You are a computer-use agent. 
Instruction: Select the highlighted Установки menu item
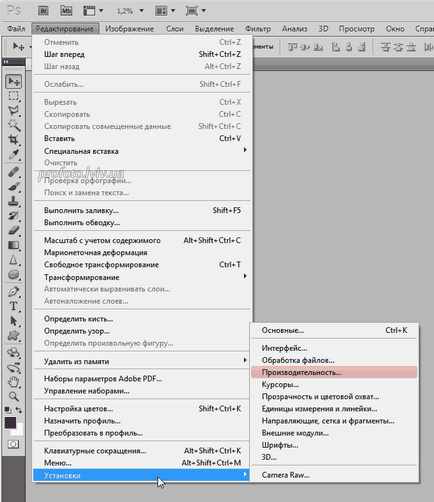click(141, 475)
